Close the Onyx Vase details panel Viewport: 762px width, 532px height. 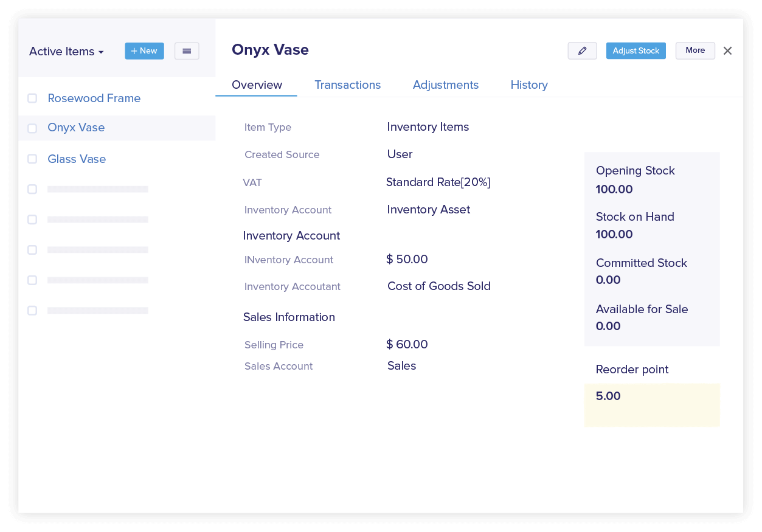click(727, 51)
